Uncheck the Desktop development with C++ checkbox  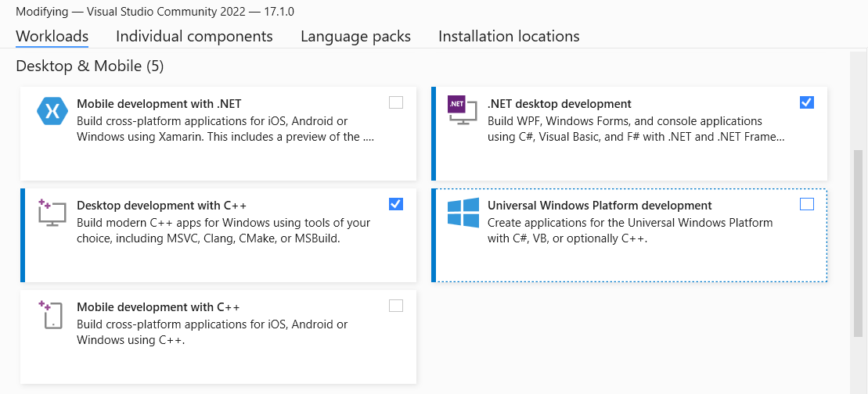(x=396, y=204)
